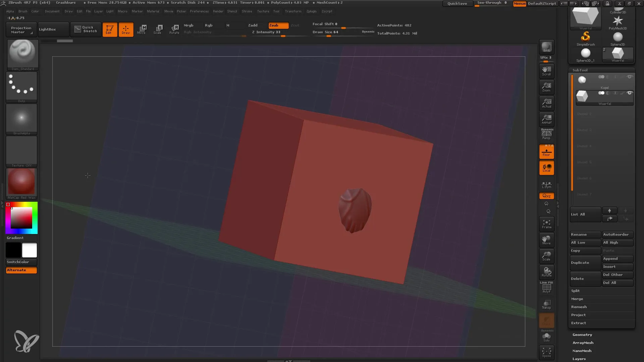The height and width of the screenshot is (362, 644).
Task: Open the Transform menu item
Action: coord(292,11)
